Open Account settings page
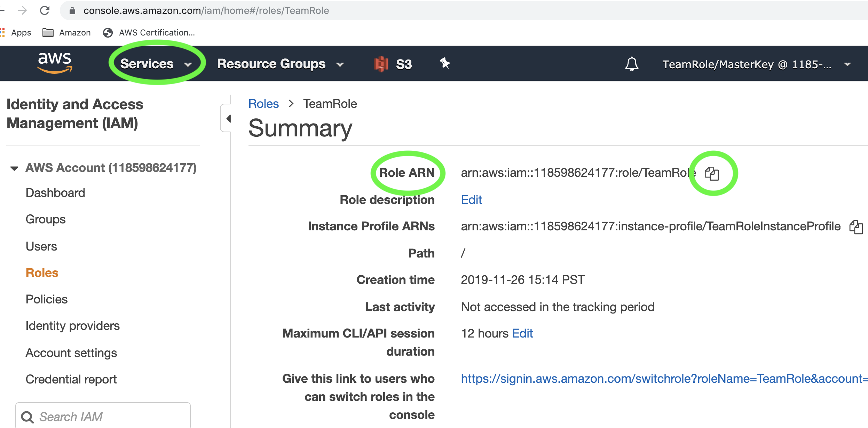 pyautogui.click(x=71, y=353)
